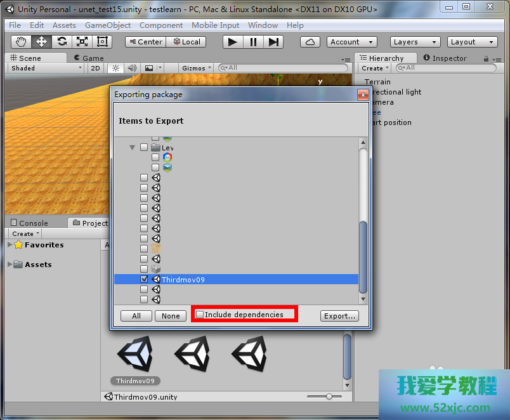Check the Lev folder checkbox

click(144, 147)
